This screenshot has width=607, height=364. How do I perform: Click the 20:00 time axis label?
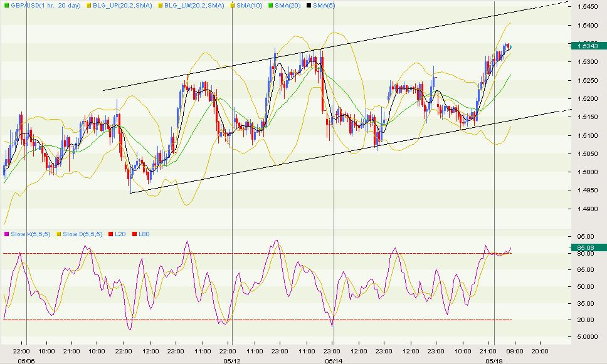[x=540, y=351]
